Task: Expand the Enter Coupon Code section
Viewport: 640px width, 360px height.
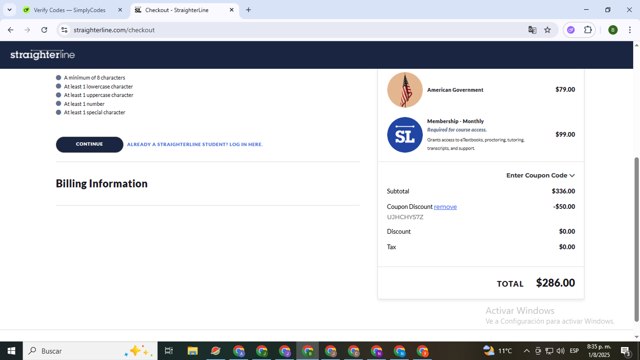Action: (x=540, y=175)
